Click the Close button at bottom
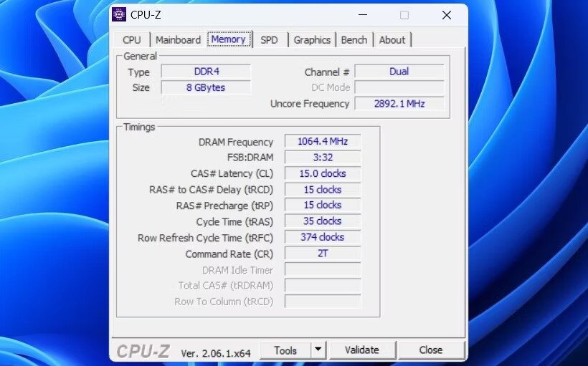Screen dimensions: 588x366 (431, 350)
